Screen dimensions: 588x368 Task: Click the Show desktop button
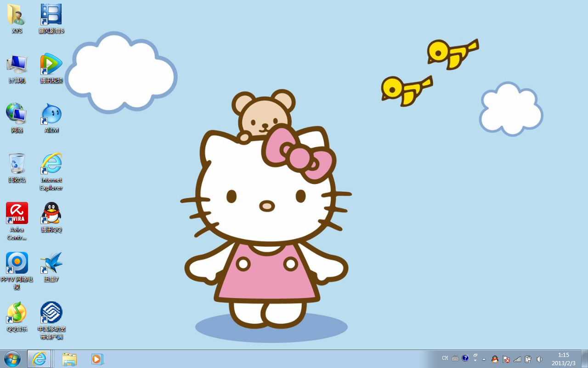coord(584,359)
